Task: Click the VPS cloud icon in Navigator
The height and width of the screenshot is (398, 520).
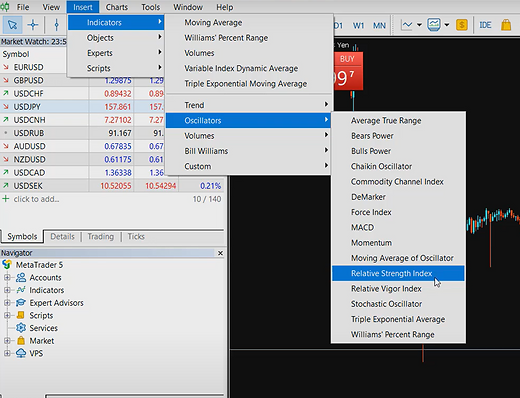Action: click(21, 353)
